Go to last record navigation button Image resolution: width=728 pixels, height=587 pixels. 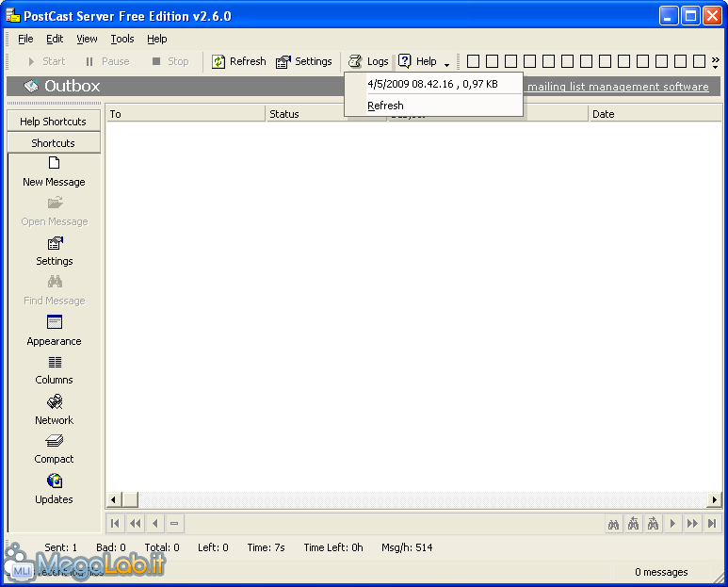pos(712,524)
